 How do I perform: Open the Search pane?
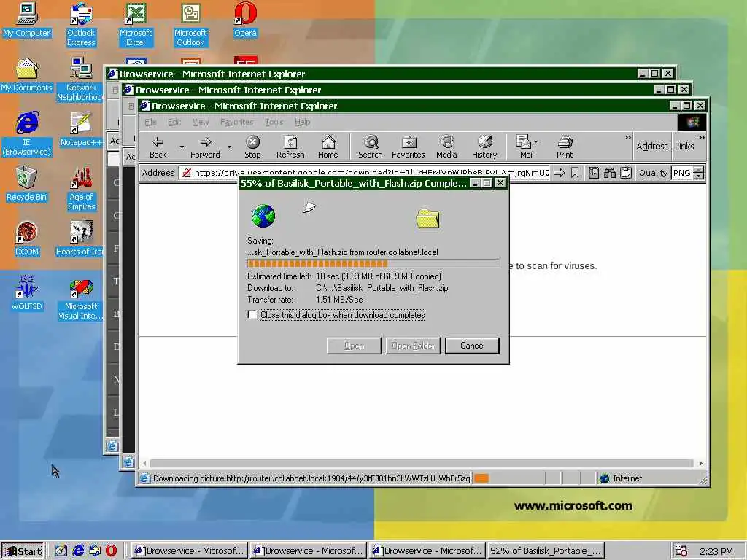click(370, 147)
